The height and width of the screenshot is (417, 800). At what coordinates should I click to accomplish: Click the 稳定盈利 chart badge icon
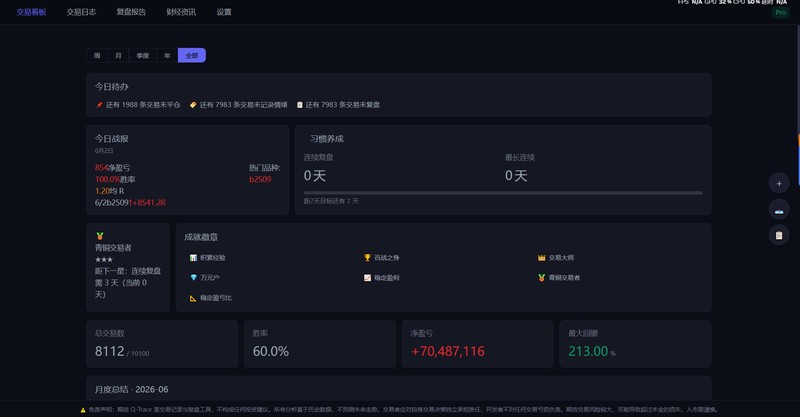click(x=367, y=278)
